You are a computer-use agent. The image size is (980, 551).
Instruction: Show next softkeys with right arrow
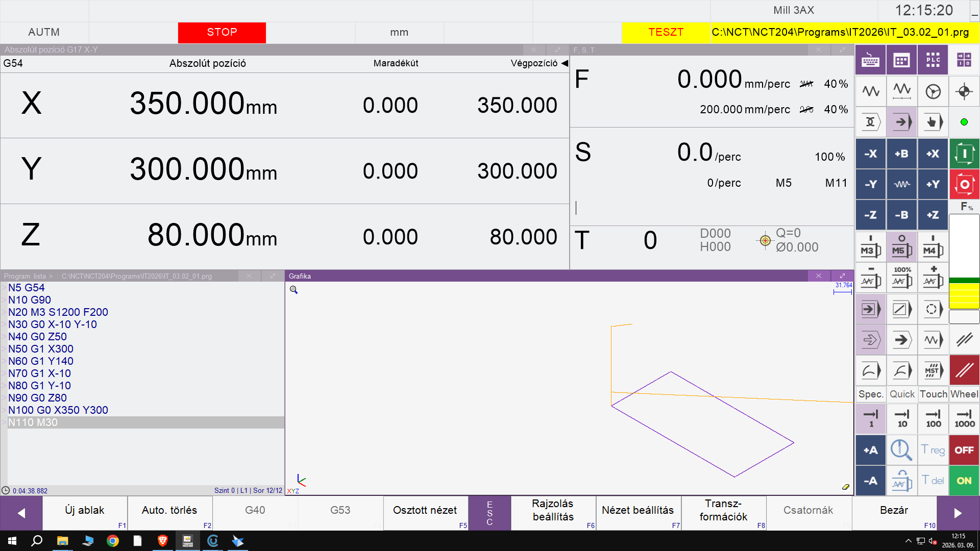point(958,513)
